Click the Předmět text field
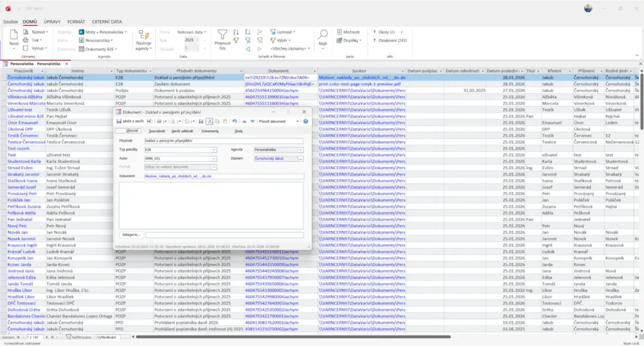The width and height of the screenshot is (644, 346). click(223, 141)
